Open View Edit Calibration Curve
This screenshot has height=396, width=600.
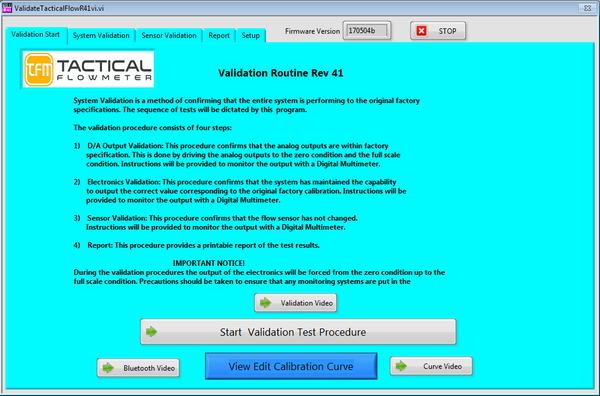291,366
